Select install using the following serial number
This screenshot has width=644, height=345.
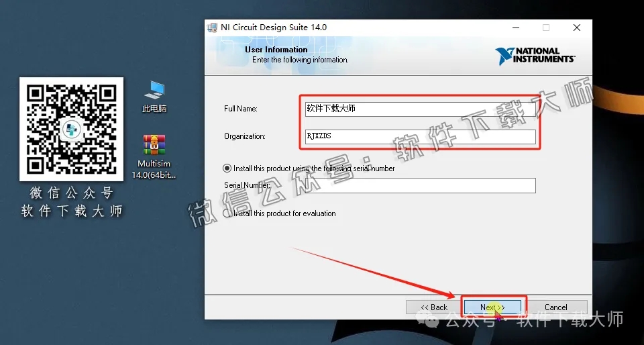(x=227, y=168)
